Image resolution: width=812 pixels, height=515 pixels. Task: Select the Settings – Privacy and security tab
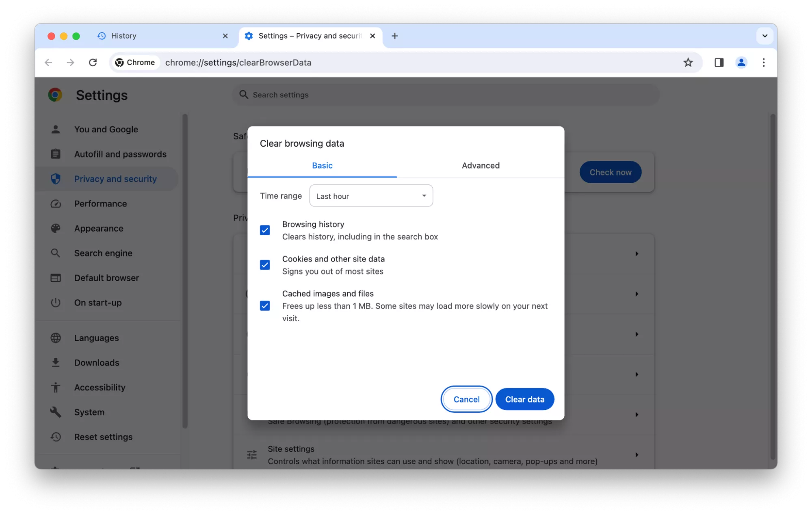(311, 36)
